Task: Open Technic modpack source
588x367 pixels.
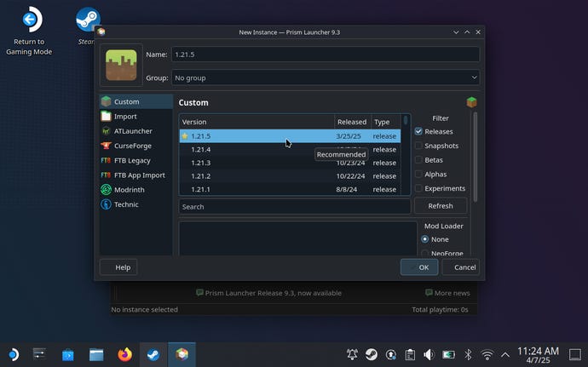Action: (x=136, y=204)
